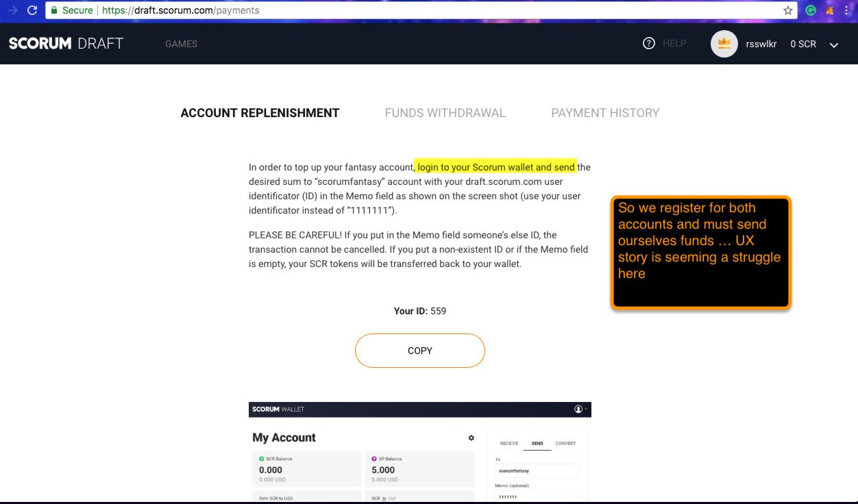
Task: Click the scorumfantasy recipient field
Action: coord(537,470)
